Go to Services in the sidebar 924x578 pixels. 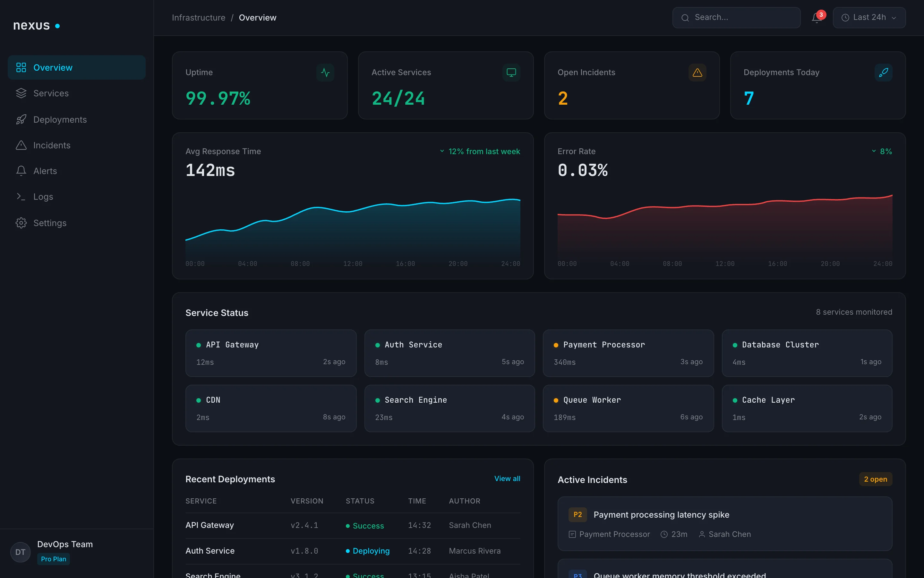[x=76, y=93]
